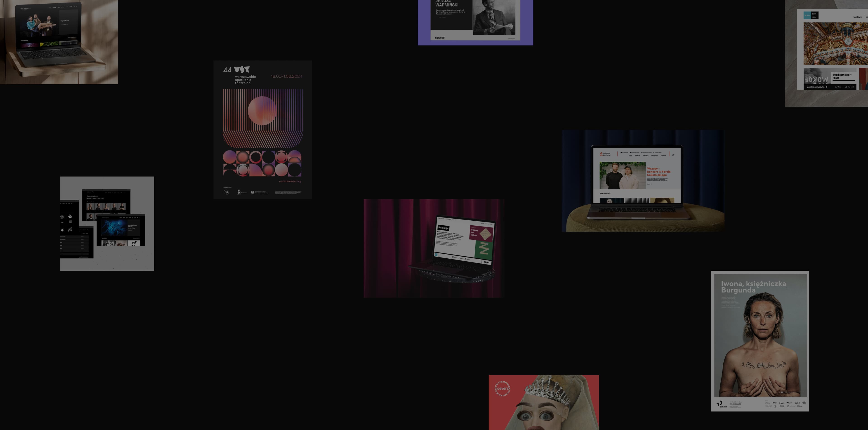Select the kolekcje diamond icon in the bottom bar
Viewport: 868px width, 430px height.
pyautogui.click(x=459, y=258)
